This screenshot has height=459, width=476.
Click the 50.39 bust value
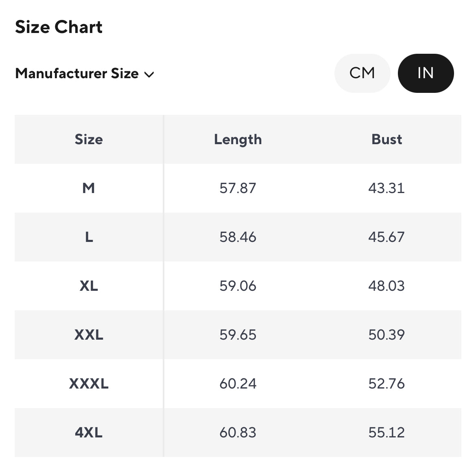click(x=386, y=335)
